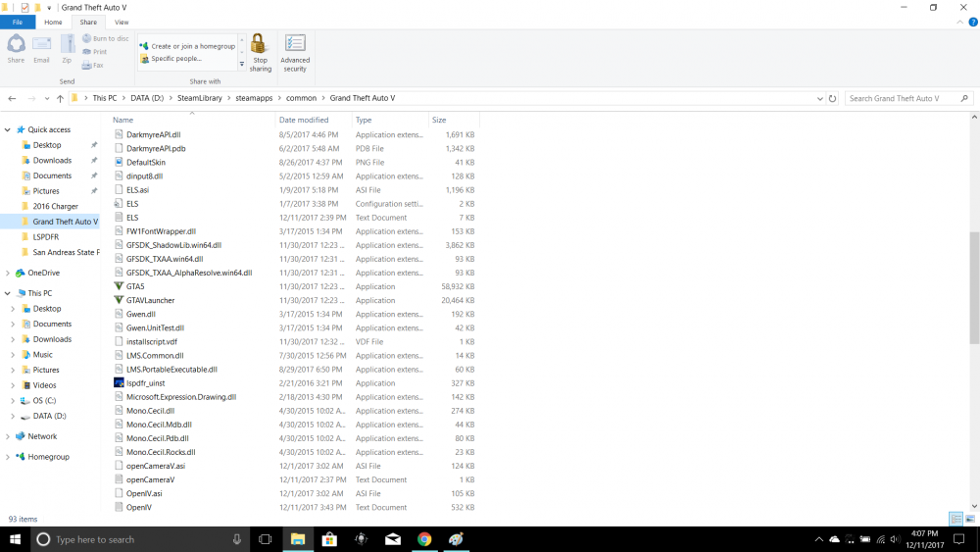980x552 pixels.
Task: Refresh the folder view
Action: coord(832,98)
